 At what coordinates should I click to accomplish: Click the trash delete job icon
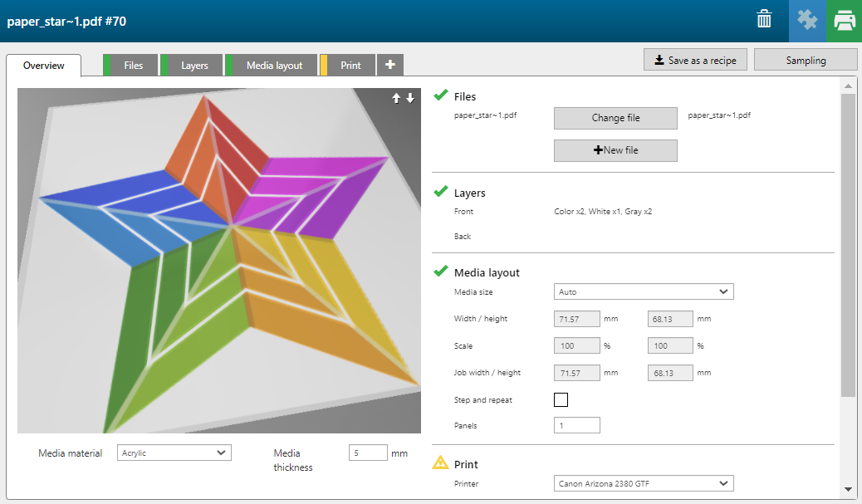click(x=764, y=20)
